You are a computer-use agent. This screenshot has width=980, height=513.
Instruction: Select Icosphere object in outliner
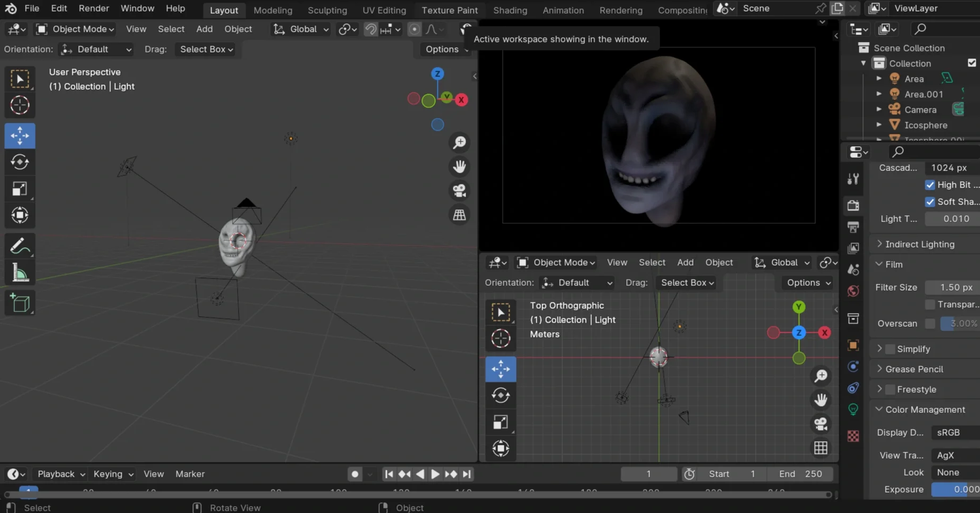pyautogui.click(x=926, y=125)
